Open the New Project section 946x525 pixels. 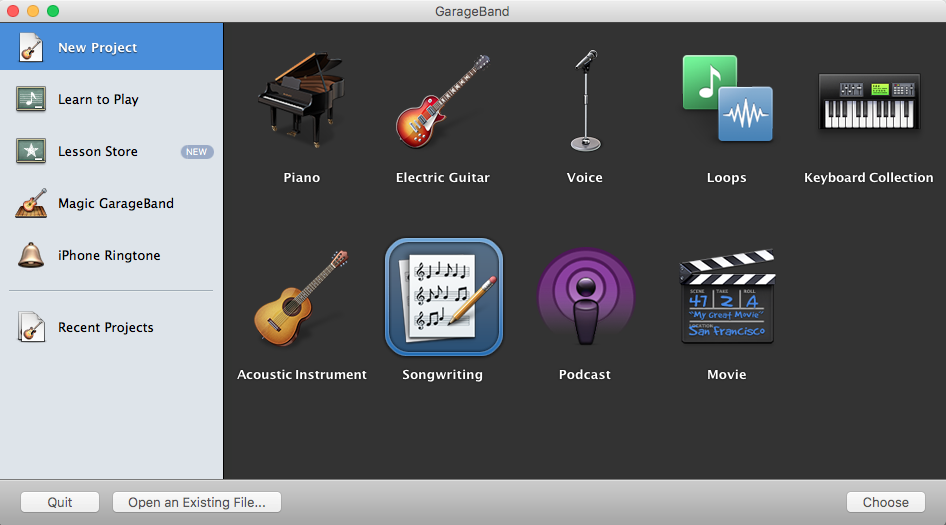(112, 46)
